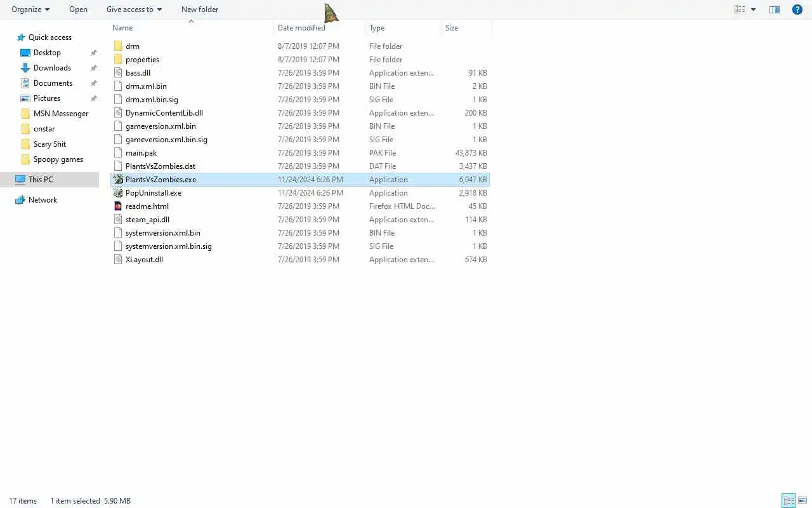
Task: Click the 8/7/2019 12:07 PM date for drm
Action: (x=308, y=46)
